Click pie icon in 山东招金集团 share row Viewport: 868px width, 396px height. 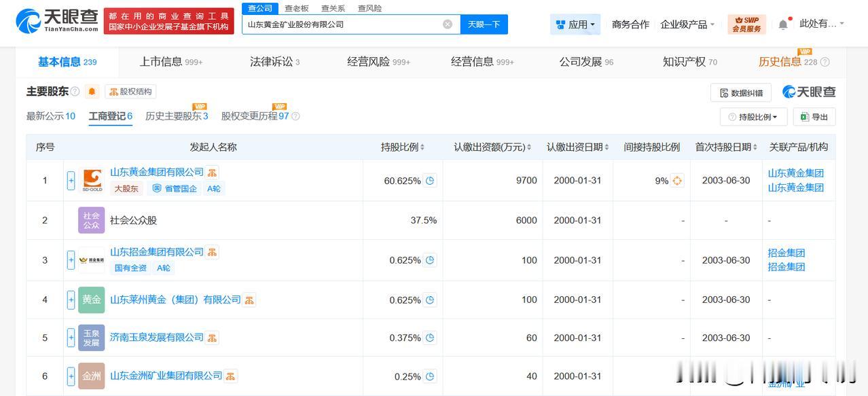click(x=430, y=260)
